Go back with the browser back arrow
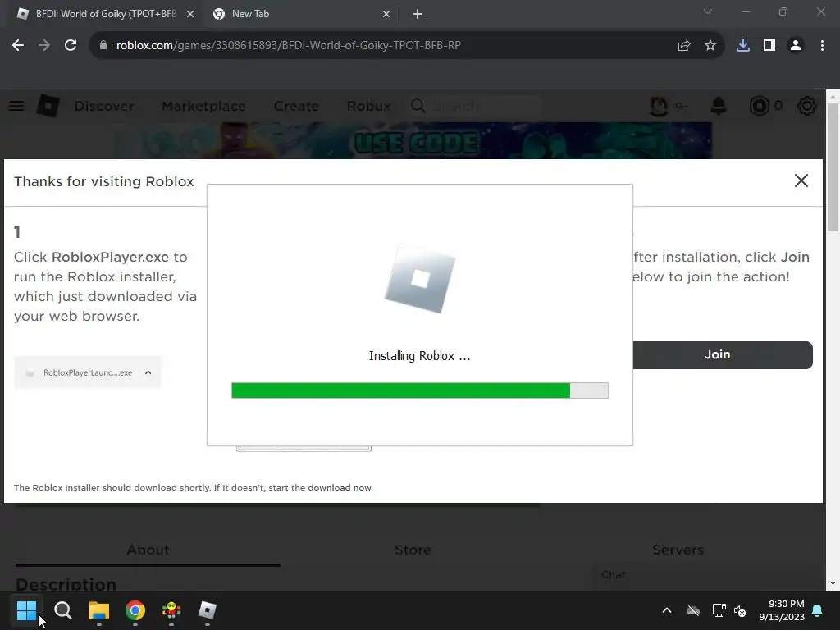The height and width of the screenshot is (630, 840). pos(18,46)
